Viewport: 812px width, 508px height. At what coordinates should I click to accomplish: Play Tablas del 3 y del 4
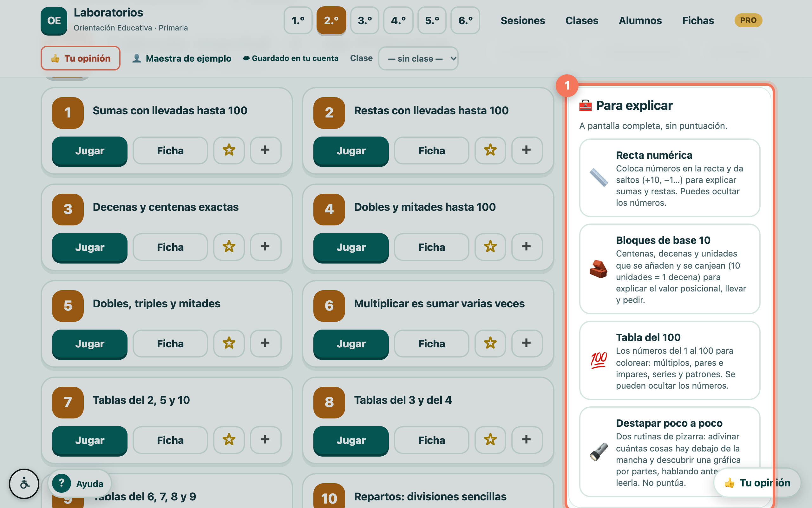click(x=351, y=440)
